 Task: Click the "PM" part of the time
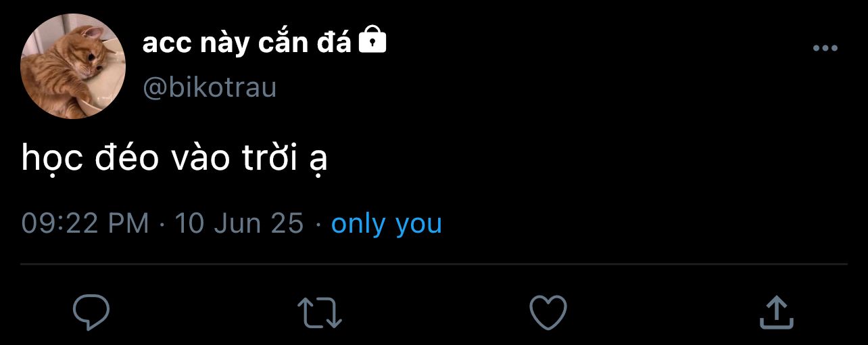click(127, 223)
